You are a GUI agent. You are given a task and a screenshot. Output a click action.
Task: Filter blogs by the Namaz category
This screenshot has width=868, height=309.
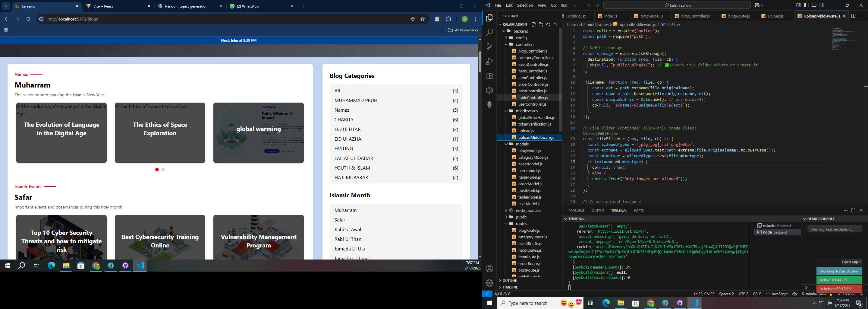pos(342,110)
